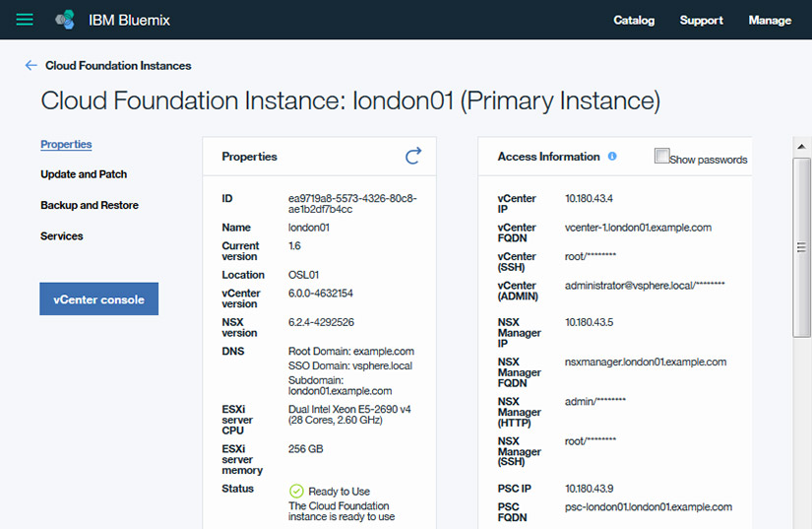Select the SSO Domain: vsphere.local text
This screenshot has height=529, width=812.
(x=350, y=365)
